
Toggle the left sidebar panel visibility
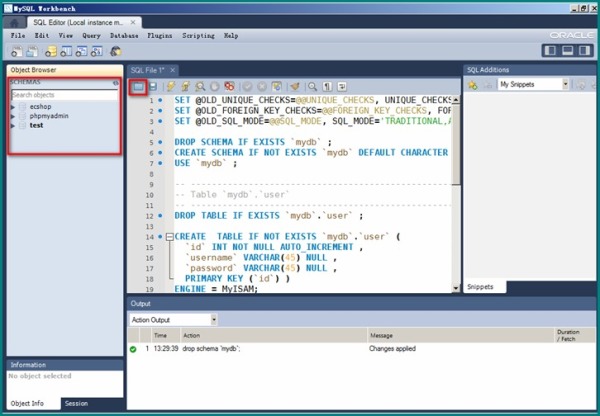[550, 51]
